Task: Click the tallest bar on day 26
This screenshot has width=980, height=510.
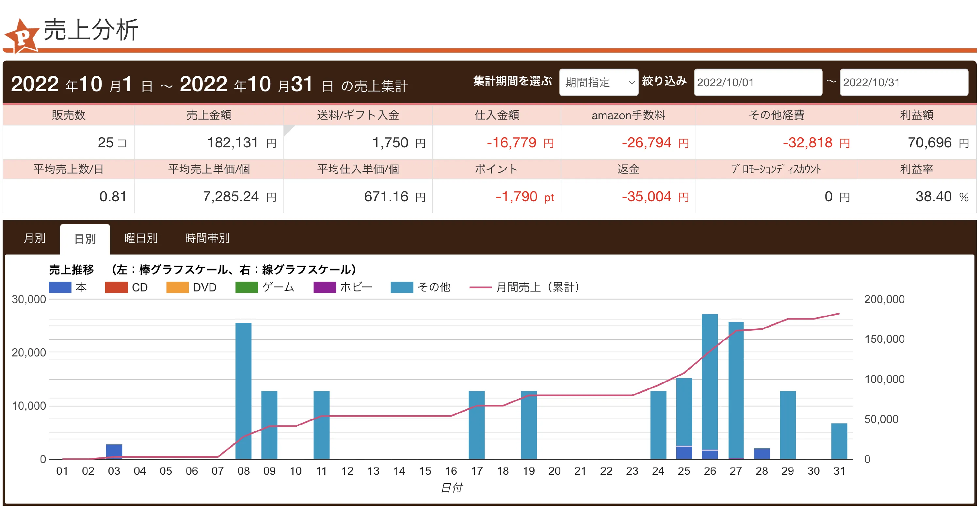Action: pyautogui.click(x=710, y=386)
